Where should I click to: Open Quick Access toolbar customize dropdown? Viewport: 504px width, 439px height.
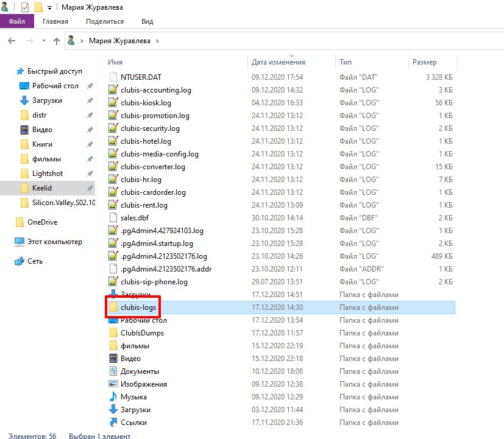tap(49, 8)
